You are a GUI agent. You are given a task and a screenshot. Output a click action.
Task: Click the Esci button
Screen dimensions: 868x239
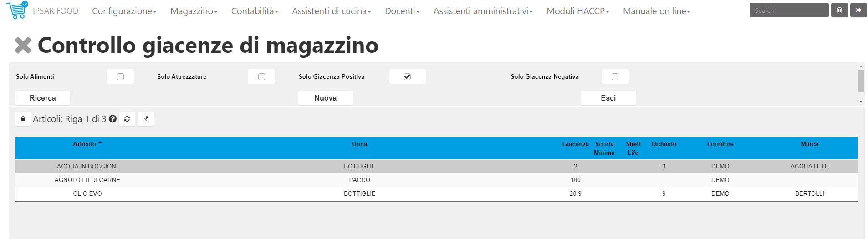[x=608, y=98]
